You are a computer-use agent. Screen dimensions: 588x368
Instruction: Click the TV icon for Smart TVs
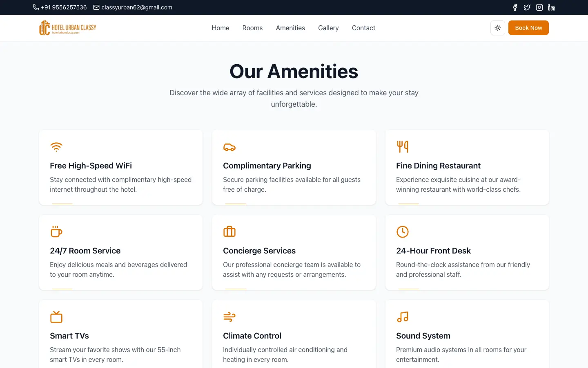click(x=56, y=317)
